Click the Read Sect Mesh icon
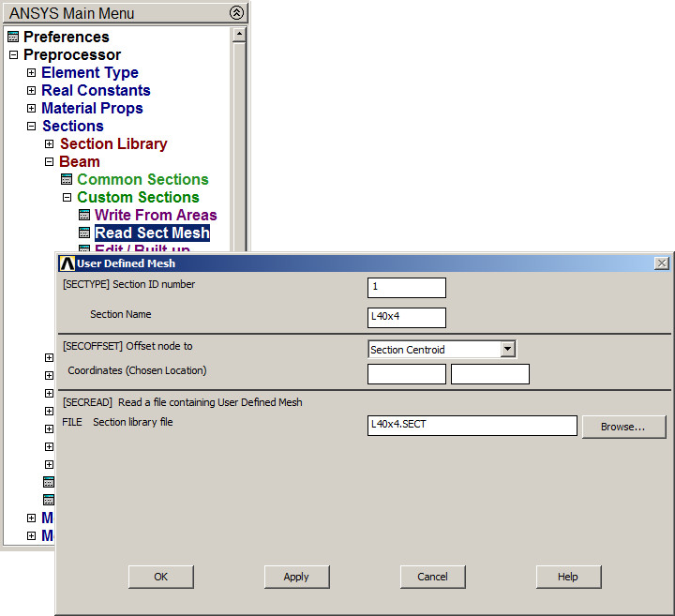 point(84,233)
